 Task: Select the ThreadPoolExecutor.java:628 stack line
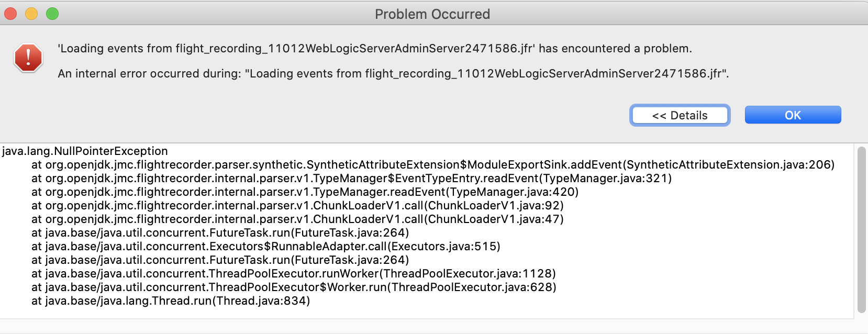point(293,287)
